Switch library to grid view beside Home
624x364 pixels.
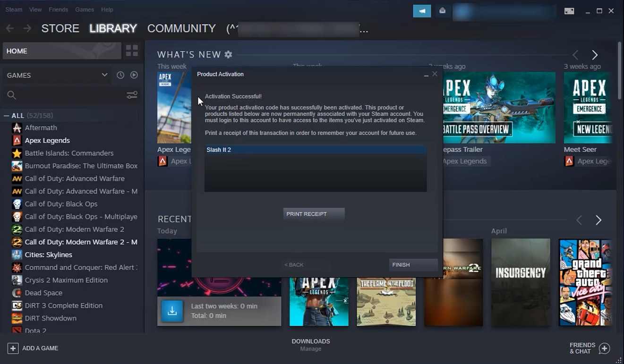[x=132, y=51]
